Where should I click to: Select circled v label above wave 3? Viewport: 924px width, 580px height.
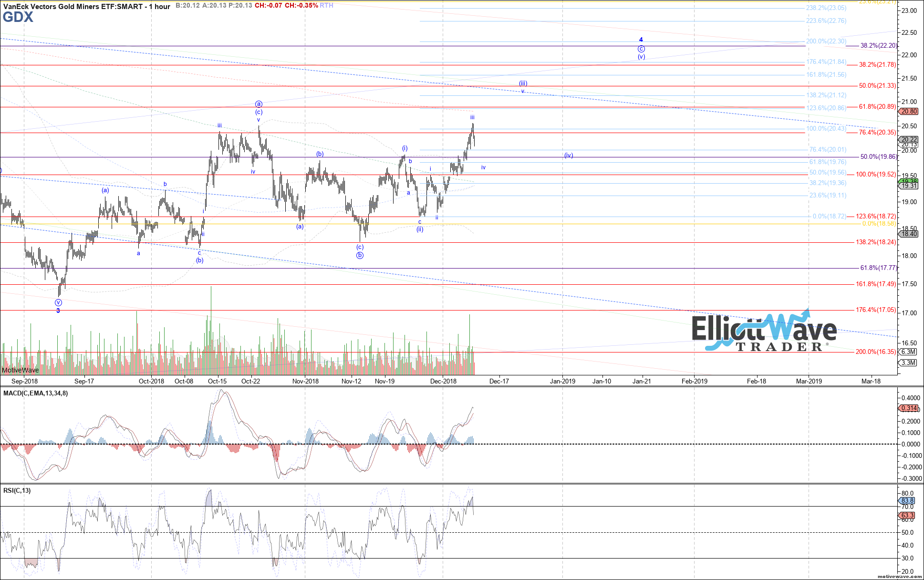click(58, 302)
